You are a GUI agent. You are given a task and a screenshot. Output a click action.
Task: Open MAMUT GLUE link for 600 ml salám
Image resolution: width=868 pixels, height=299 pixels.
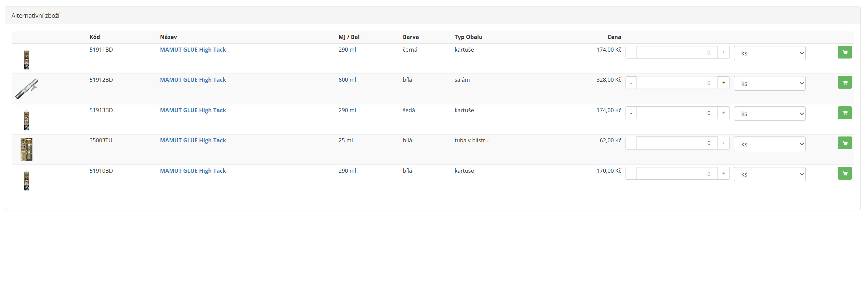pos(193,80)
